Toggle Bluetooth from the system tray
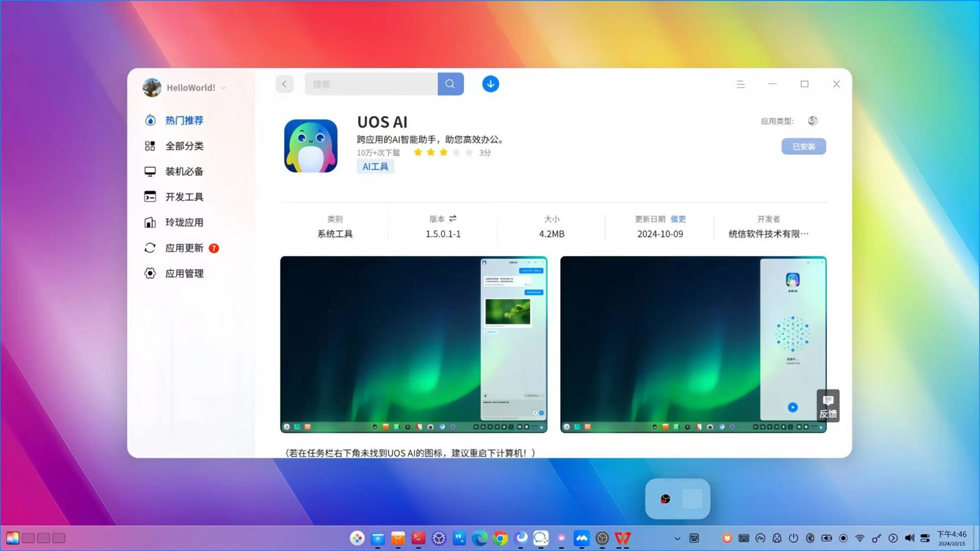This screenshot has height=551, width=980. click(810, 538)
